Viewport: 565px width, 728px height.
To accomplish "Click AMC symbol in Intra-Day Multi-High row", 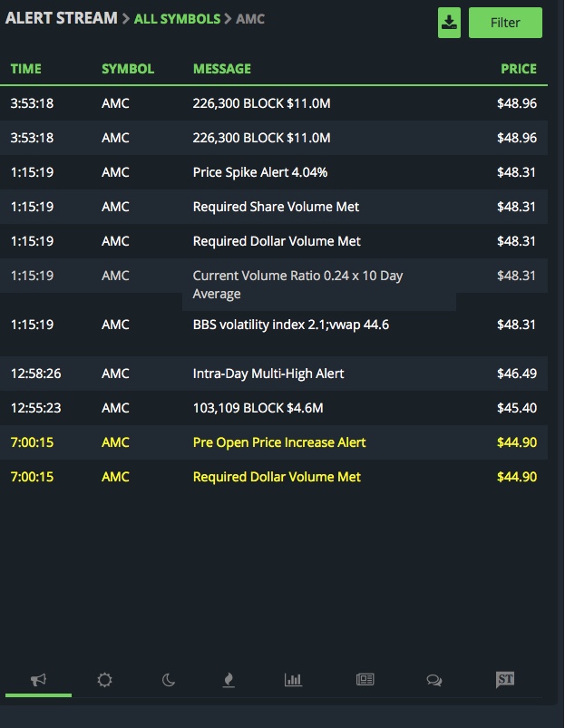I will coord(115,374).
